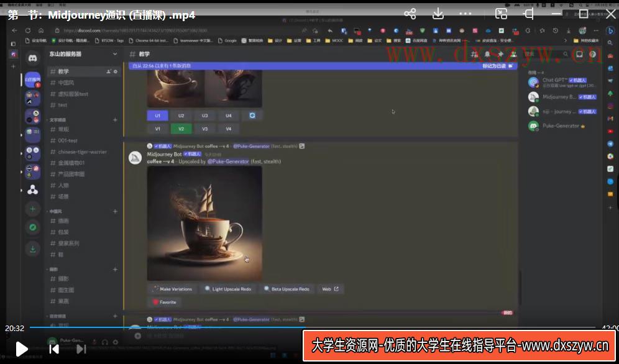619x364 pixels.
Task: Open the Google bookmark in bookmarks bar
Action: tap(227, 40)
